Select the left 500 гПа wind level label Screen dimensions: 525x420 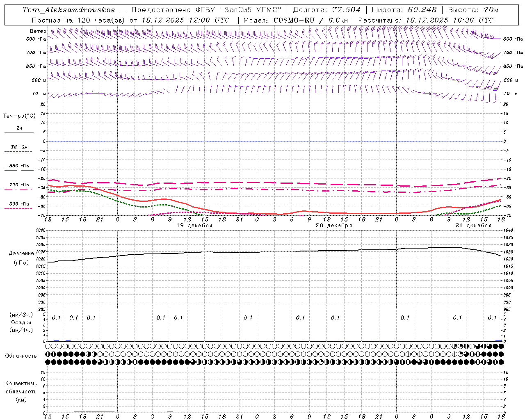point(36,39)
